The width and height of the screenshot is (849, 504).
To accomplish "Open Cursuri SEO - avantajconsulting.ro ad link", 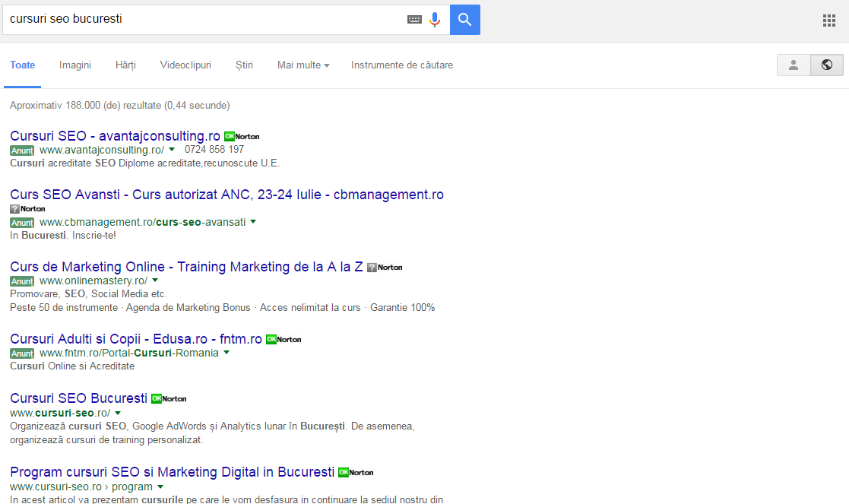I will tap(115, 136).
